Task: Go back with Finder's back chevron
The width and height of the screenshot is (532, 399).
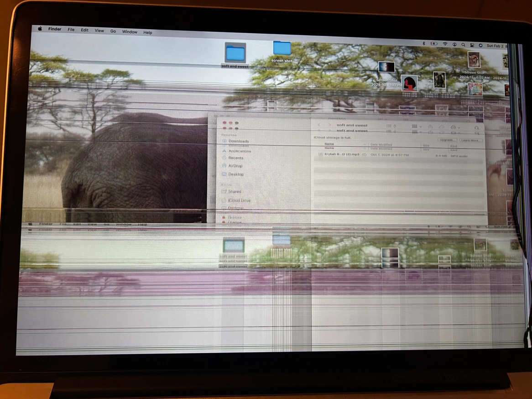Action: pos(319,125)
